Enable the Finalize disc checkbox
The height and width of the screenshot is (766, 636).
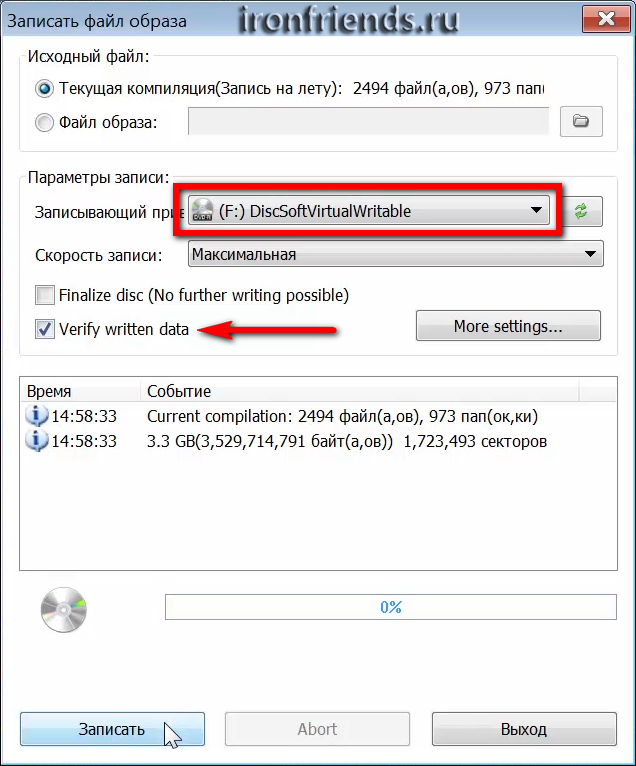[45, 295]
